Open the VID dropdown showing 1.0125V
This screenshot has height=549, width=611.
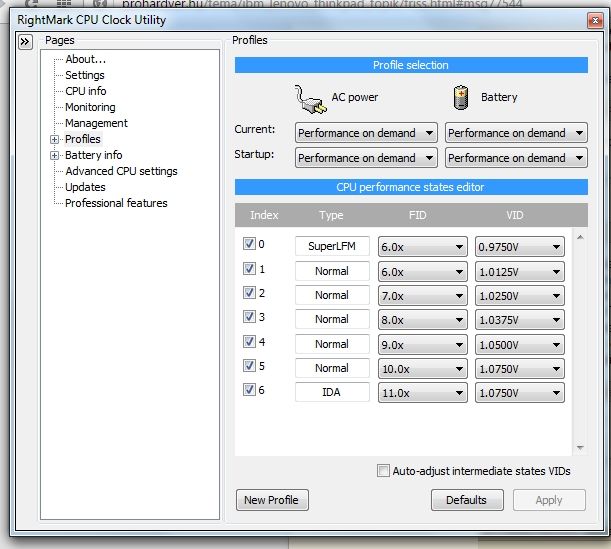[519, 272]
